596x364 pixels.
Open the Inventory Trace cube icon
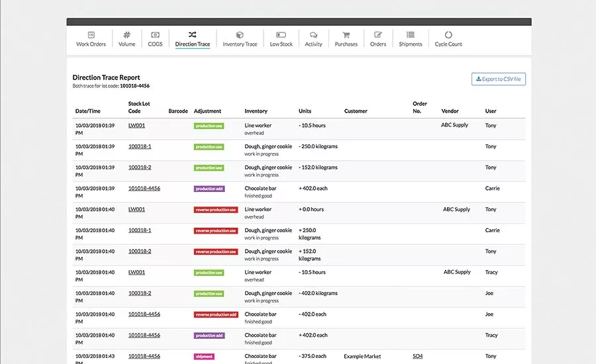pos(240,35)
